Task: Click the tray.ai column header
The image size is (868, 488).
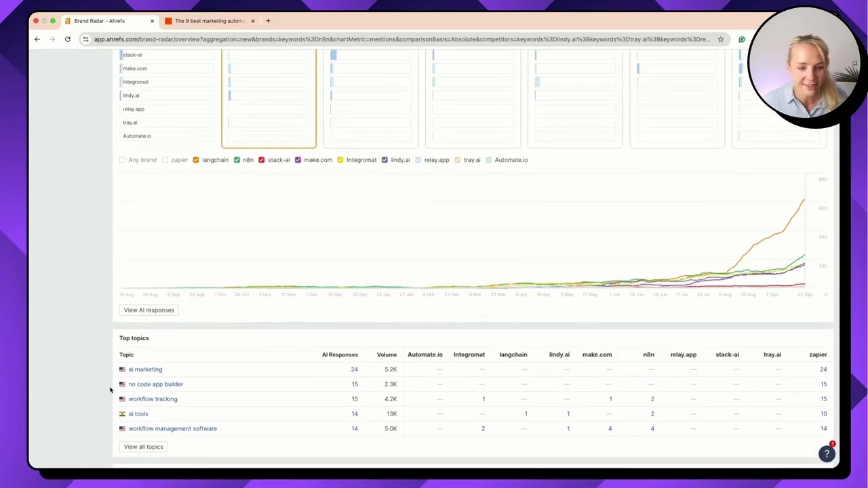Action: 772,354
